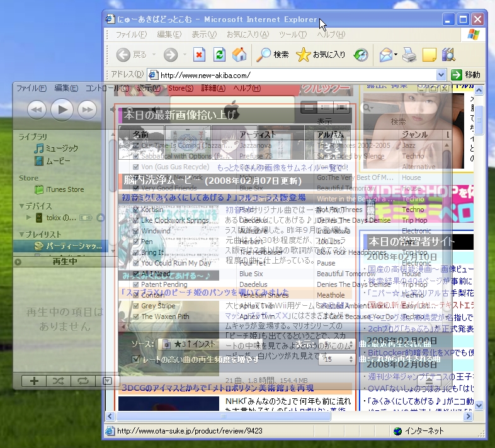Open the お気に入り favorites star in IE toolbar

pos(321,55)
